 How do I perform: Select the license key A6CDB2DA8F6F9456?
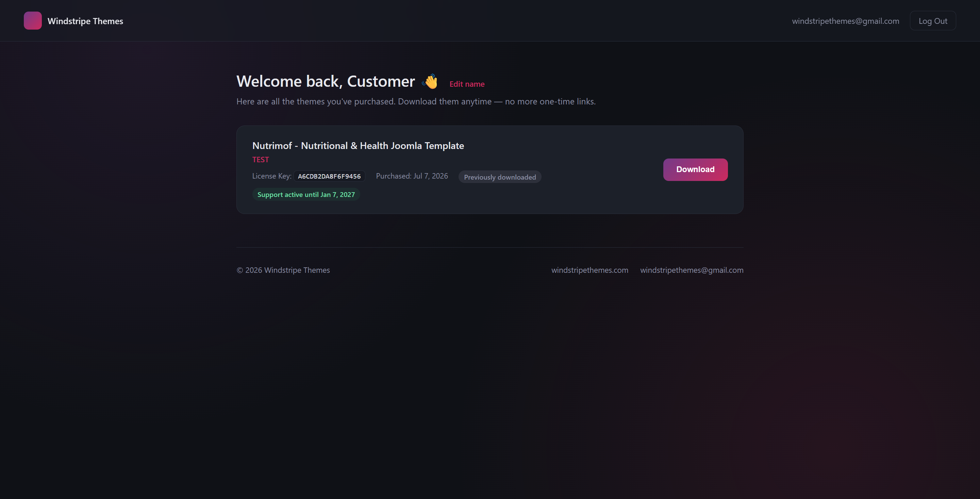coord(329,176)
